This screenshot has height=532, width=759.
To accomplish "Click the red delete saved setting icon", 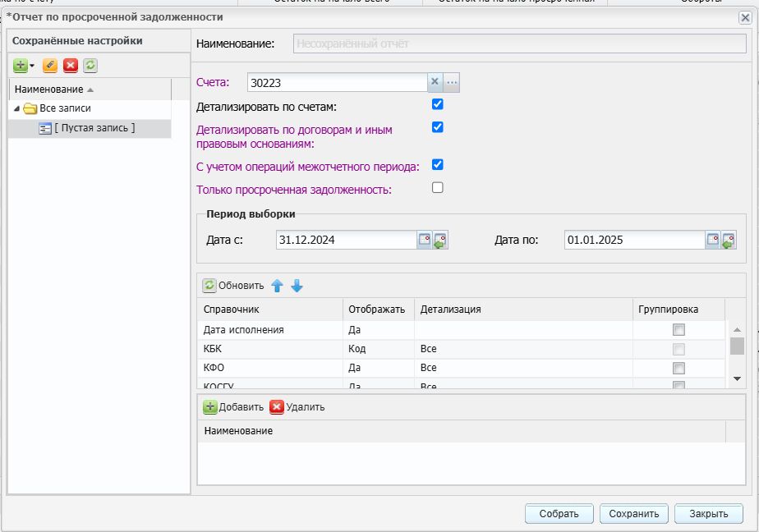I will [71, 66].
